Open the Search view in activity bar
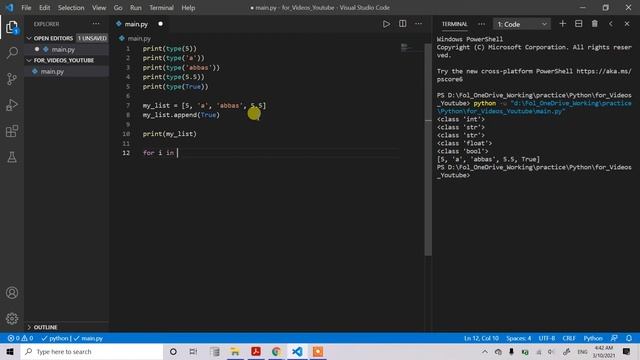This screenshot has height=360, width=640. 12,53
